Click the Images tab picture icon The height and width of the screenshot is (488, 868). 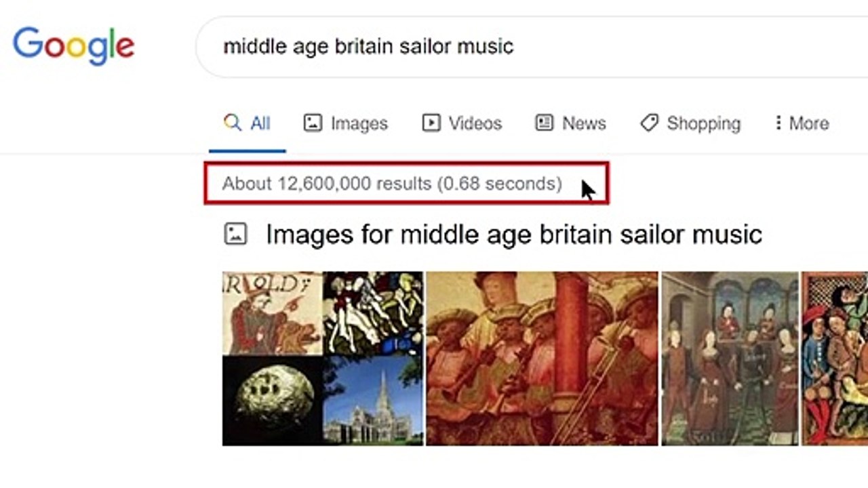[x=313, y=123]
